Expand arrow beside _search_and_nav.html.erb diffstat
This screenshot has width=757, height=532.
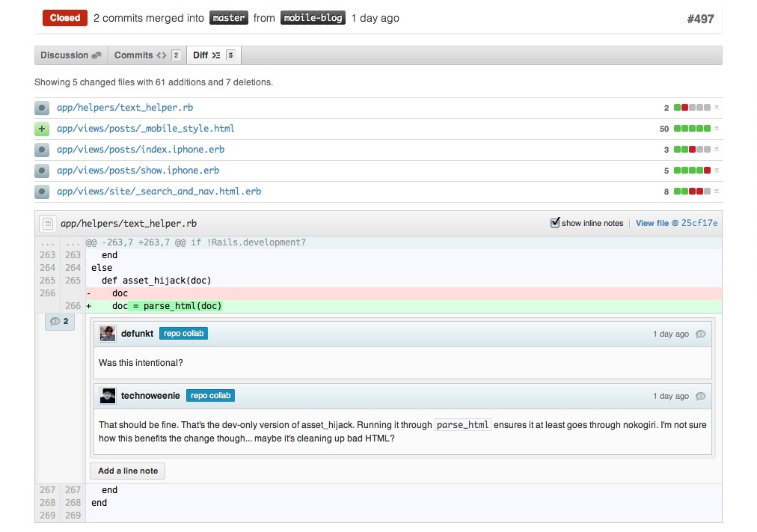(x=717, y=192)
